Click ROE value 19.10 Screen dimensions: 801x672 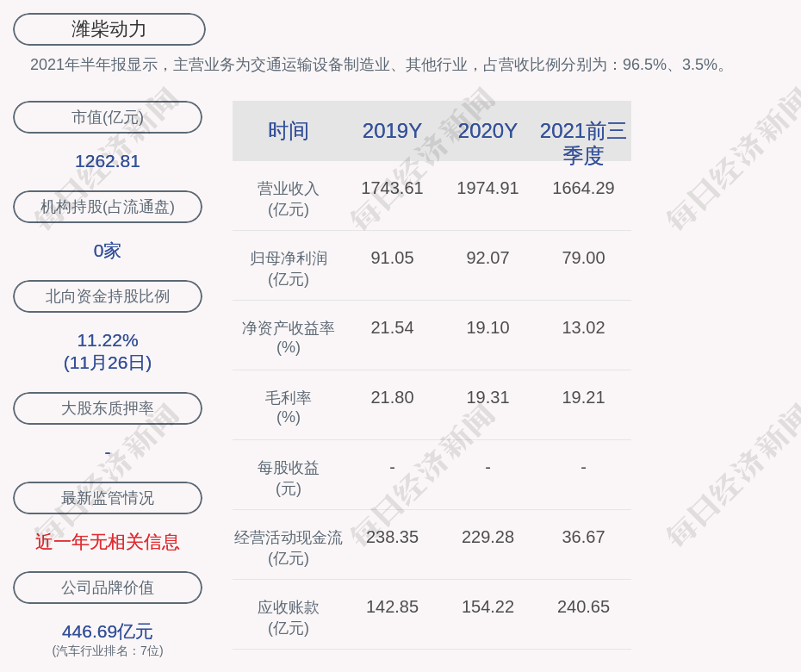click(x=487, y=327)
